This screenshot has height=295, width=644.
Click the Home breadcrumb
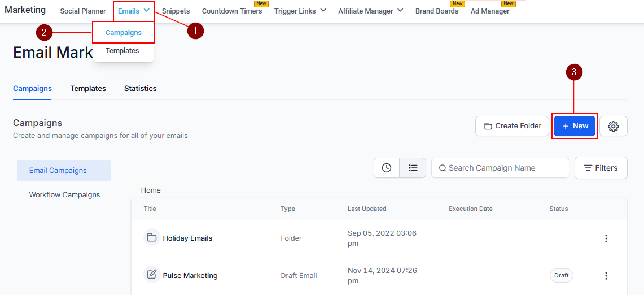point(151,190)
